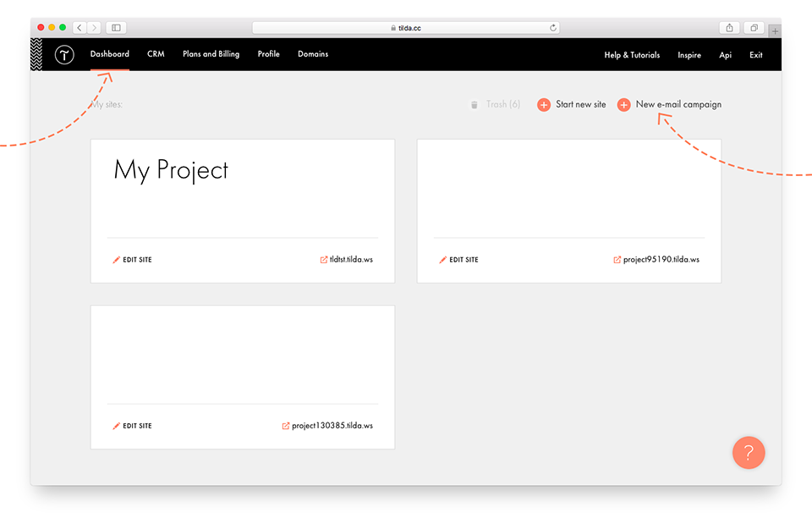Select Domains in the top navigation
This screenshot has width=812, height=529.
(x=313, y=54)
